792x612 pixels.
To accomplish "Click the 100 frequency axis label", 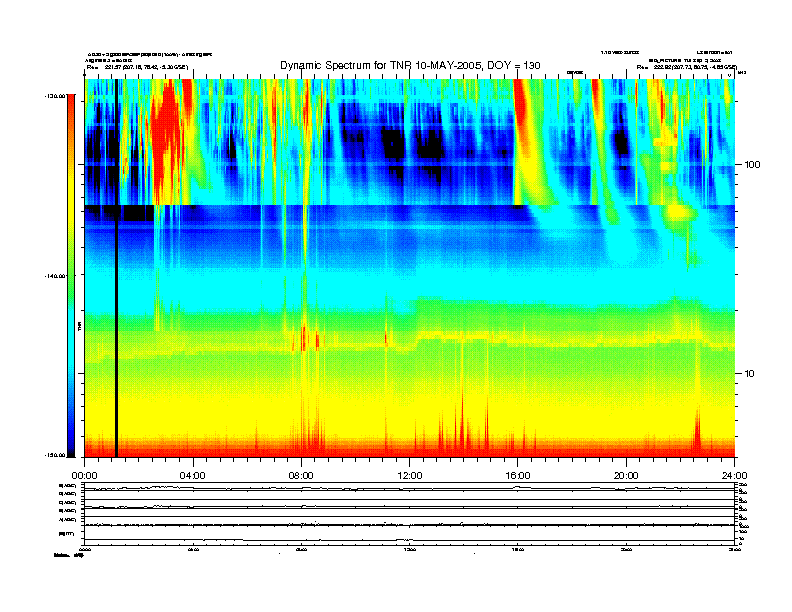I will [x=752, y=165].
